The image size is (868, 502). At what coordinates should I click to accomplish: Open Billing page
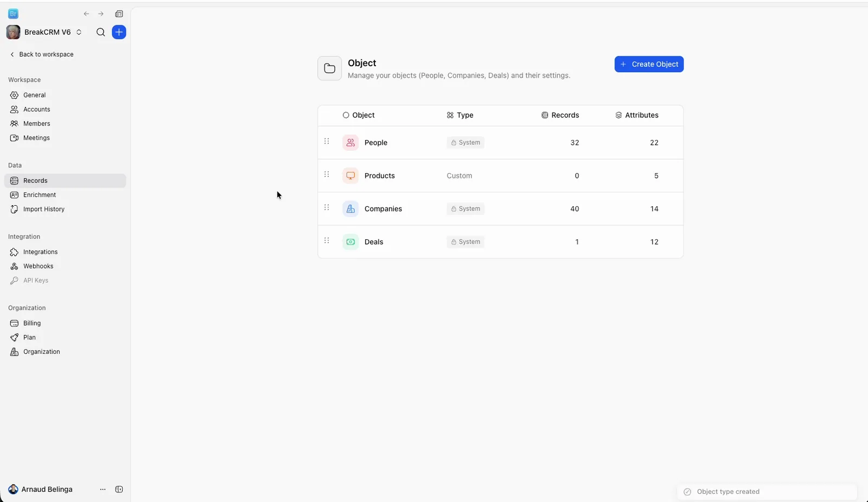[x=65, y=323]
